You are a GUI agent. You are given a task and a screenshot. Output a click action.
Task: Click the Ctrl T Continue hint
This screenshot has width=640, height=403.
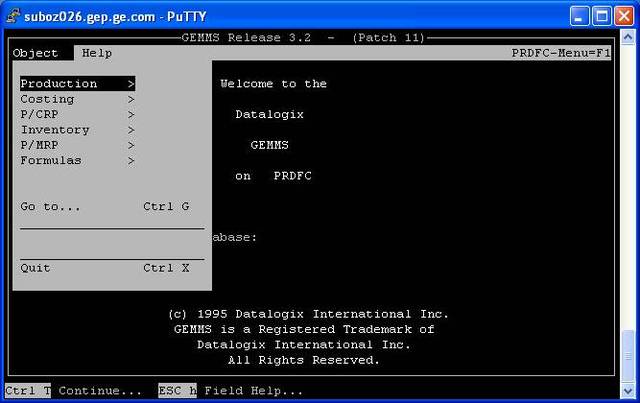[73, 391]
